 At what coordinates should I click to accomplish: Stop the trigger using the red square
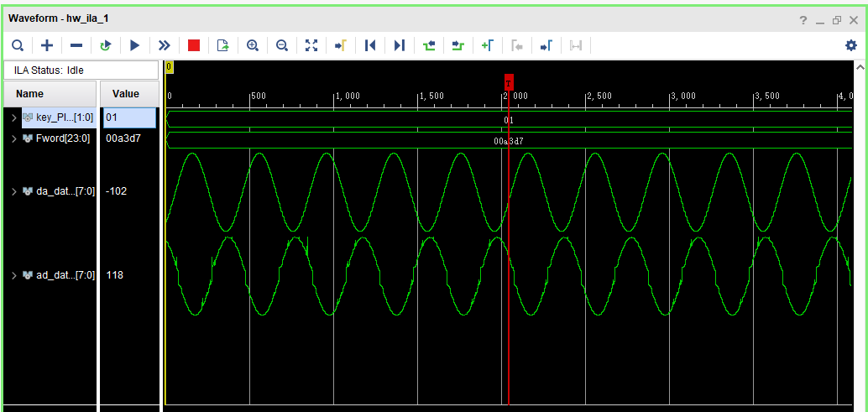point(194,45)
